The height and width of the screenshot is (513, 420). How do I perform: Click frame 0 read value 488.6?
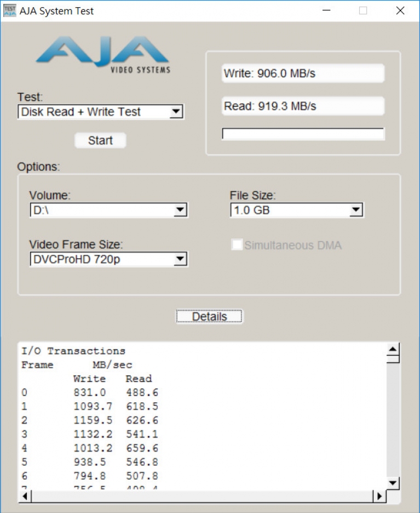[142, 392]
